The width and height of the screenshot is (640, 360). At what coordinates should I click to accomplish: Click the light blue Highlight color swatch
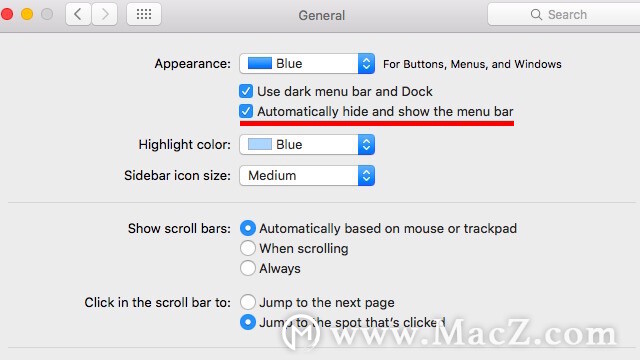pos(260,144)
